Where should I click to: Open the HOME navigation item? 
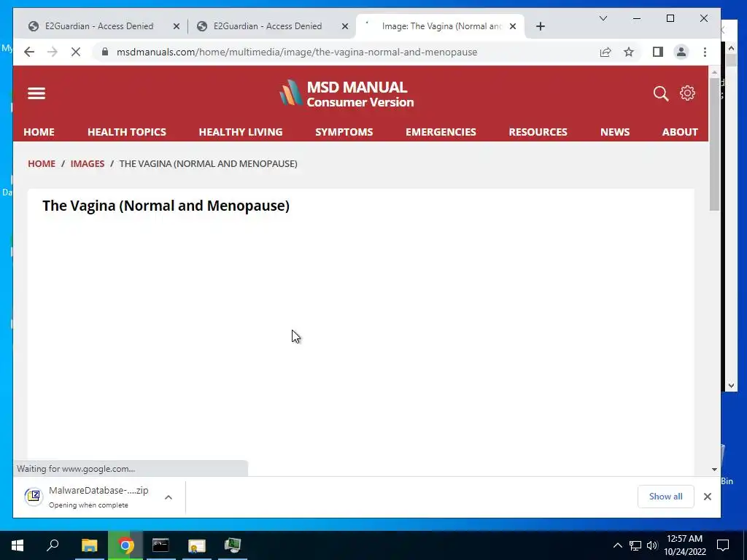point(39,132)
